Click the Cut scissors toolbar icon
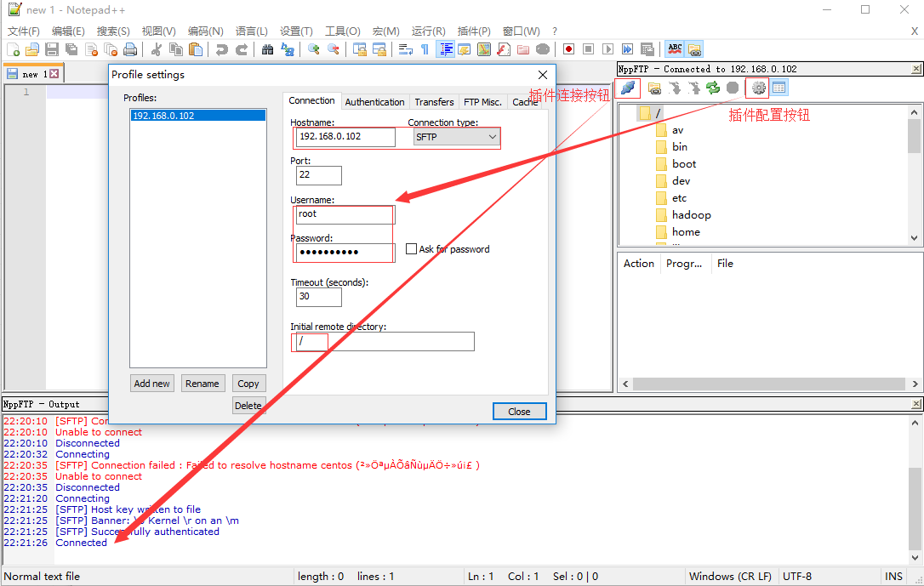The width and height of the screenshot is (924, 586). click(157, 49)
